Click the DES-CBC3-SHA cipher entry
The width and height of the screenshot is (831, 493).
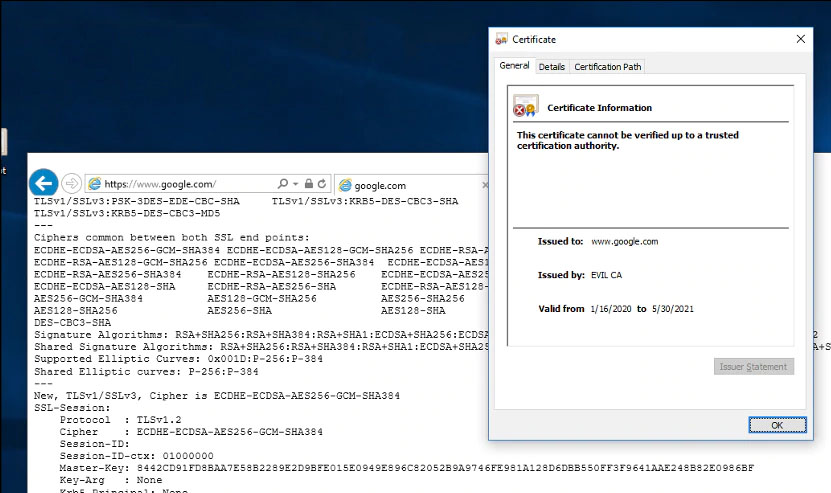click(x=73, y=323)
